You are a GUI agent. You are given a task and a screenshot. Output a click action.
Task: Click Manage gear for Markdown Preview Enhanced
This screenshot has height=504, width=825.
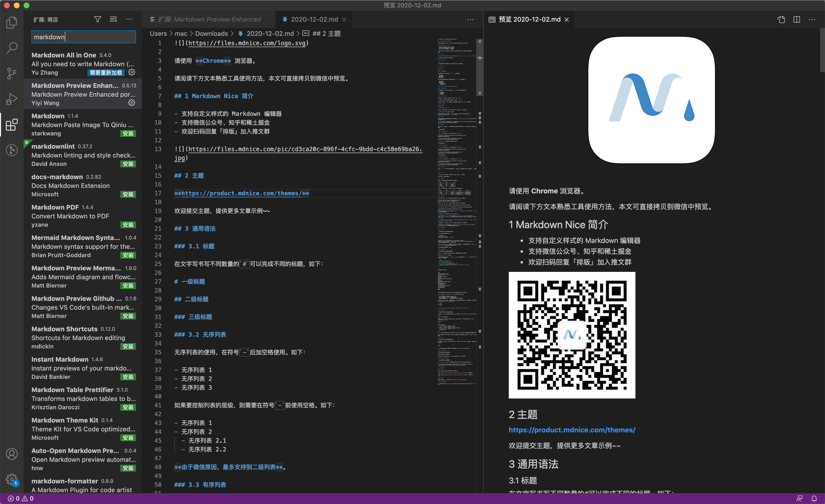click(132, 103)
